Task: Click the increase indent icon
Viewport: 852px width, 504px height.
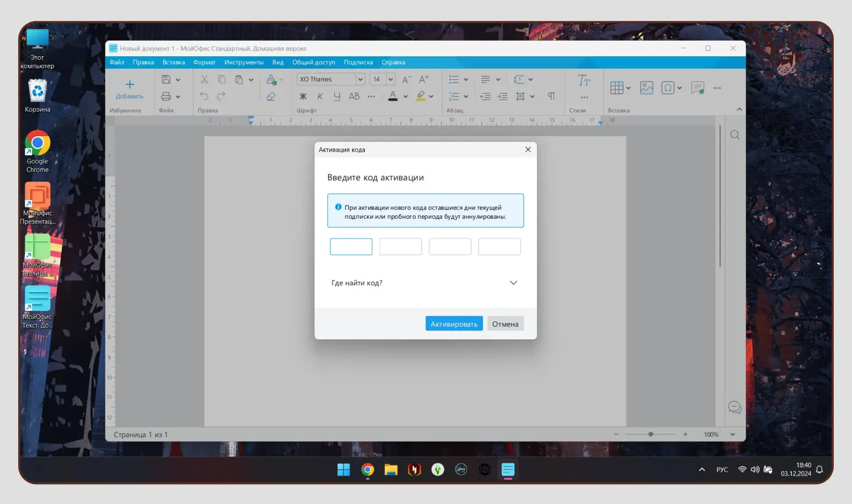Action: [503, 97]
